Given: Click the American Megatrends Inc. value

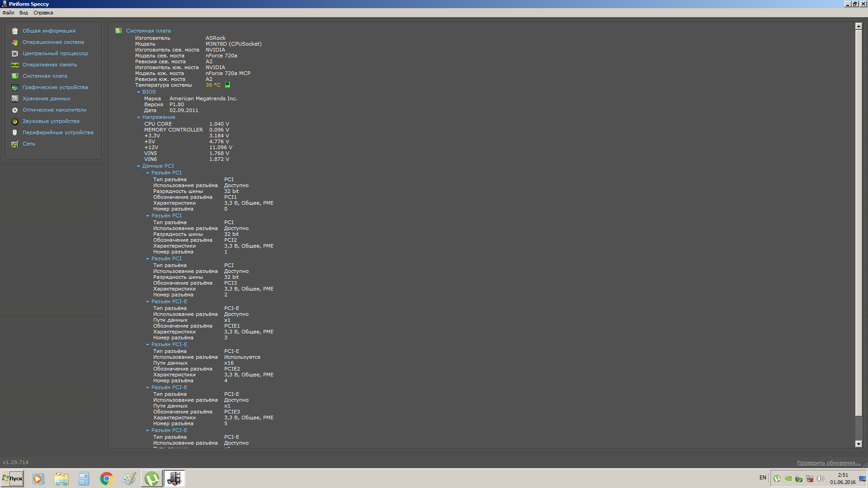Looking at the screenshot, I should tap(203, 99).
